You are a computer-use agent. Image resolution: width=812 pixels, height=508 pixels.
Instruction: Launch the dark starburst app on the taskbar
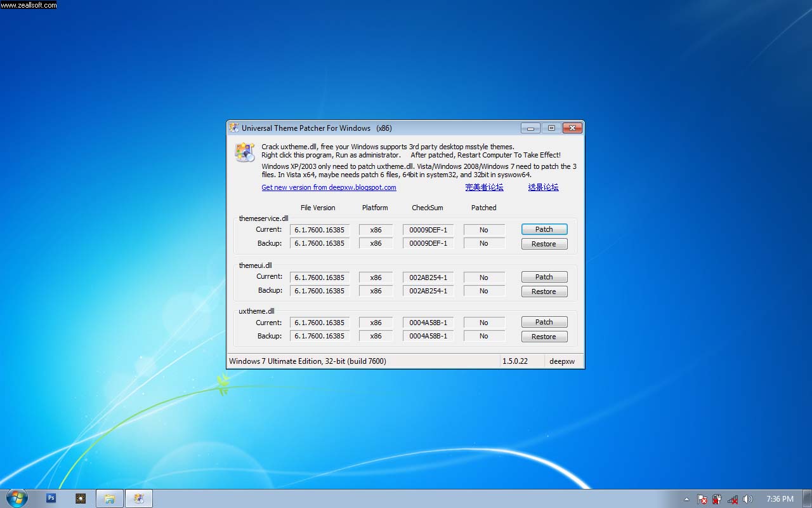81,498
